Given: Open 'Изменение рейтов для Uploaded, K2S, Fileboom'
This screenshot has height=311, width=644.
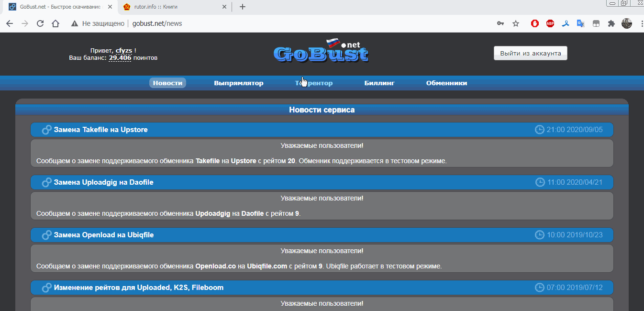Looking at the screenshot, I should tap(139, 288).
